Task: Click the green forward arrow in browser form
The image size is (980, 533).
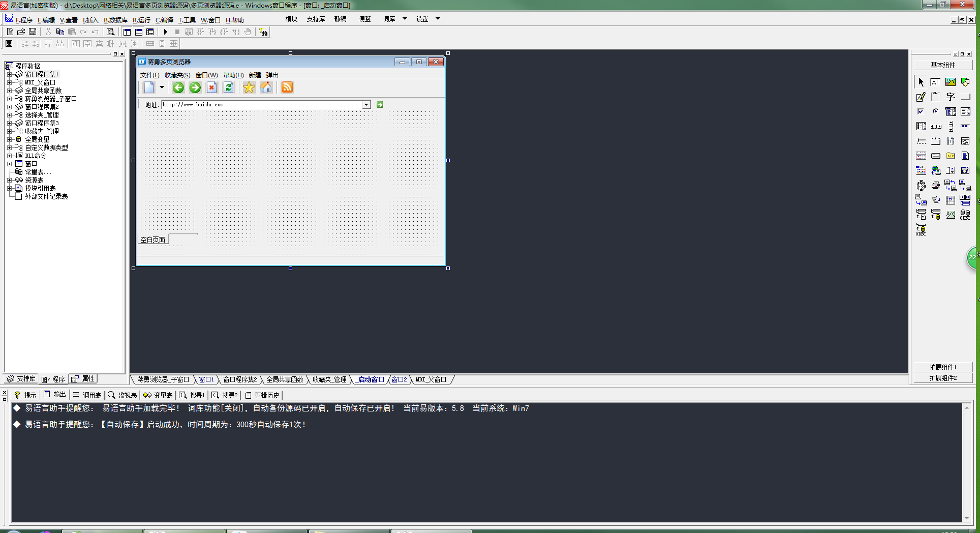Action: (195, 87)
